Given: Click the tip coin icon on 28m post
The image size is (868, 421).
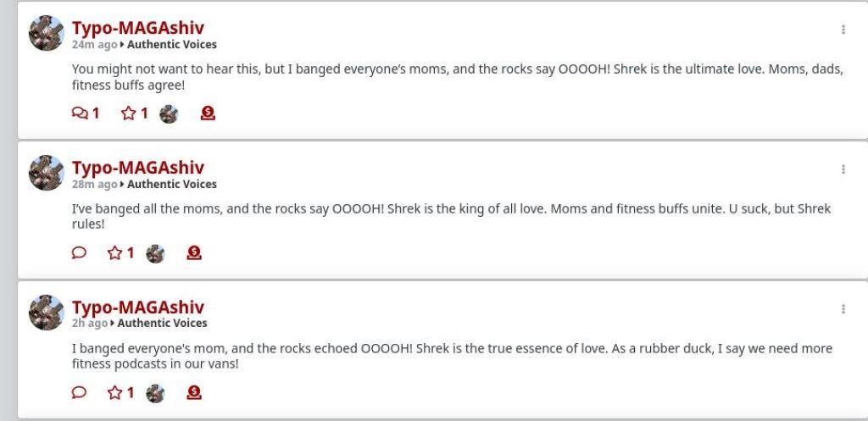Looking at the screenshot, I should pos(193,252).
